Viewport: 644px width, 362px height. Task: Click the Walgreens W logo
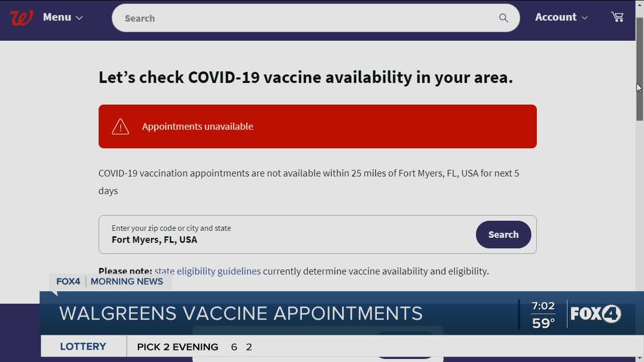(21, 17)
